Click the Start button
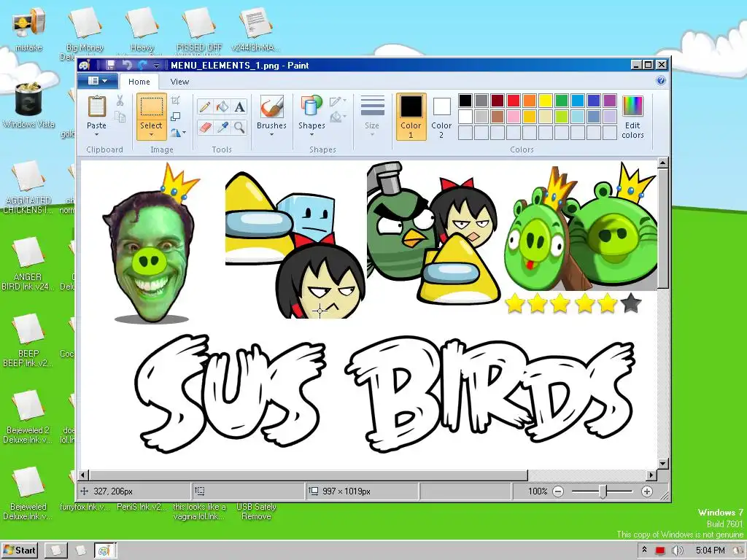 click(x=20, y=551)
